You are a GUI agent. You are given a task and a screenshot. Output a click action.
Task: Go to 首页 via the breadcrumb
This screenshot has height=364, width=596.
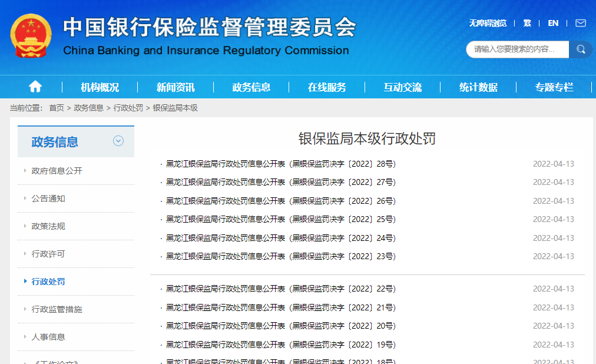coord(55,108)
